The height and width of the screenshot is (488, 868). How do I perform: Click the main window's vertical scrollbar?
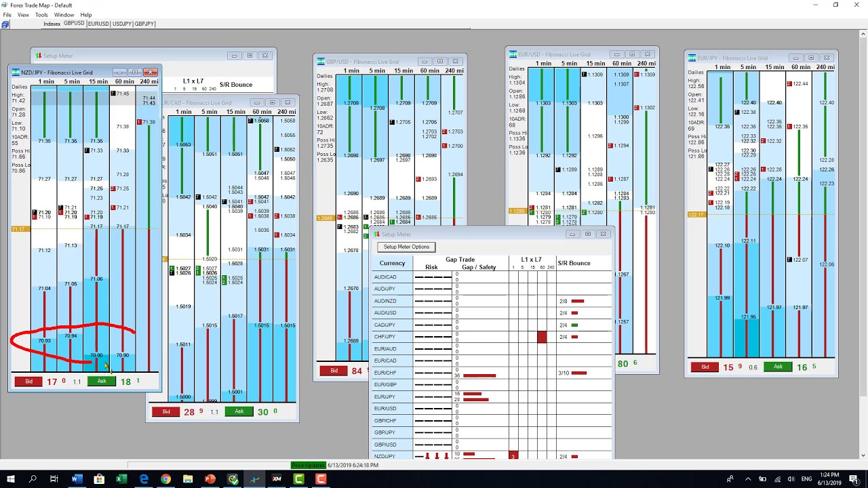tap(863, 244)
